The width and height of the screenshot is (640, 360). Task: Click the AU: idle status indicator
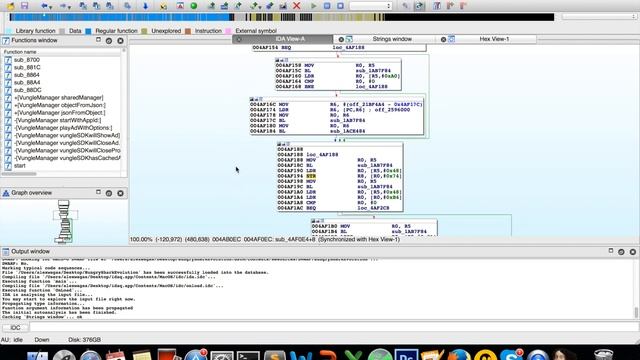(12, 340)
